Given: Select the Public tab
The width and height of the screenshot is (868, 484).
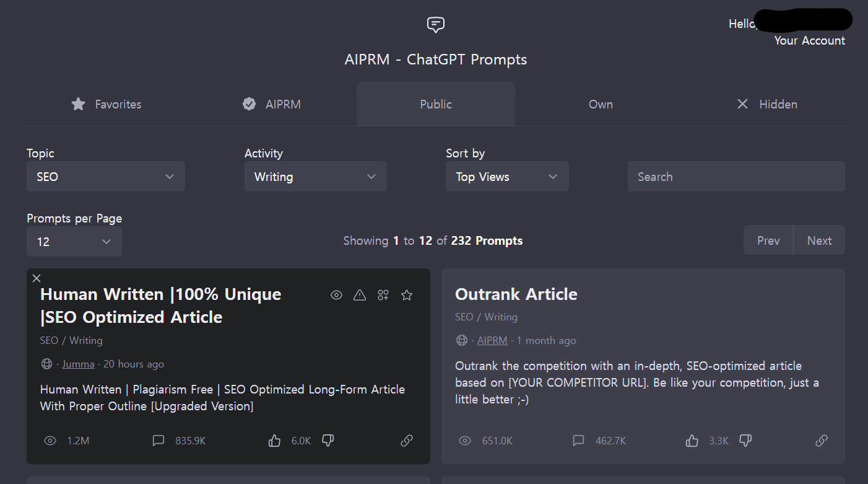Looking at the screenshot, I should 436,104.
